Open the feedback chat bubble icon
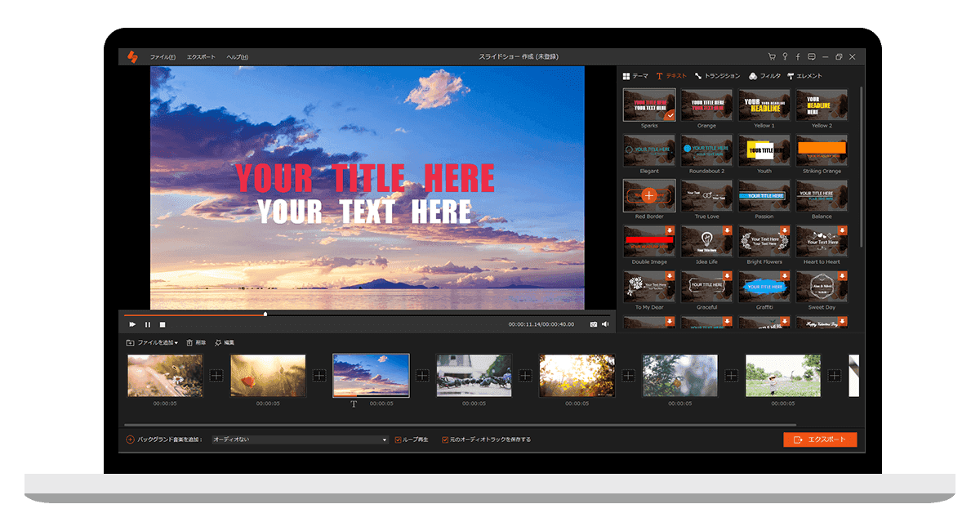Screen dimensions: 980x531 click(811, 56)
